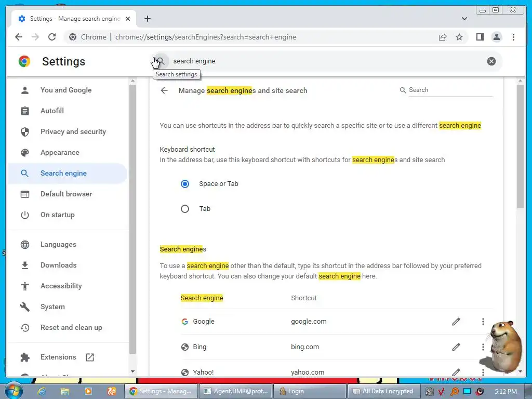The height and width of the screenshot is (399, 532).
Task: Launch Internet Explorer from the taskbar
Action: tap(42, 391)
